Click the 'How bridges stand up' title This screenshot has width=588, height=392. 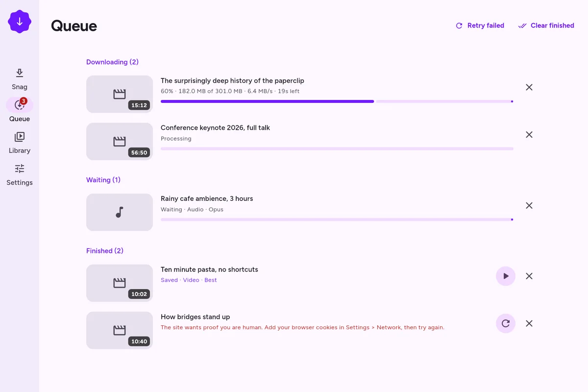tap(196, 317)
